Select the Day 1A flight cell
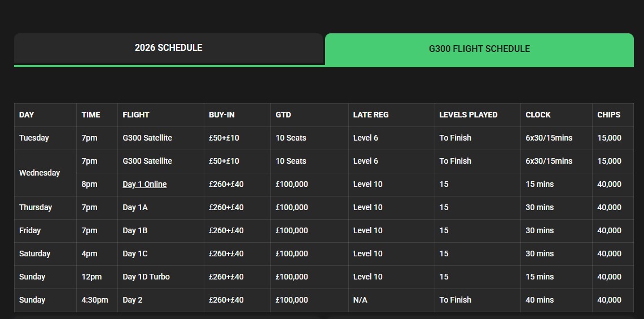The image size is (644, 319). pos(135,207)
